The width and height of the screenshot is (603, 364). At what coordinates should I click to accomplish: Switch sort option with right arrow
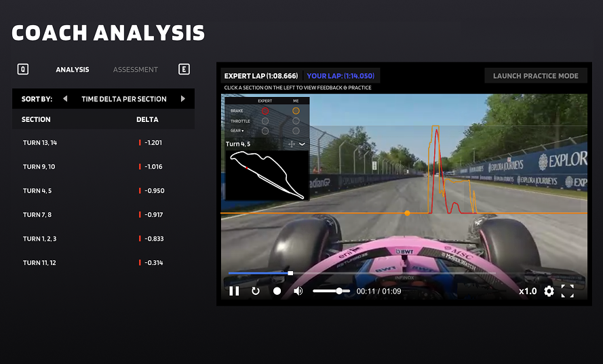pos(183,99)
